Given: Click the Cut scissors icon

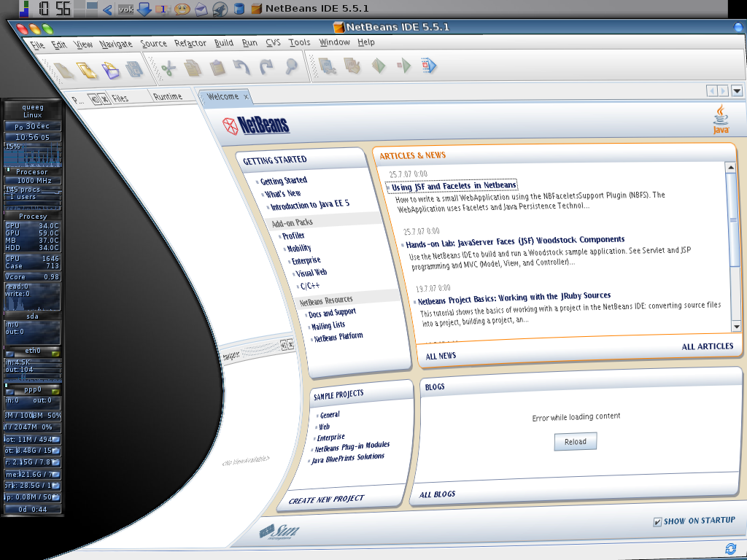Looking at the screenshot, I should tap(169, 69).
